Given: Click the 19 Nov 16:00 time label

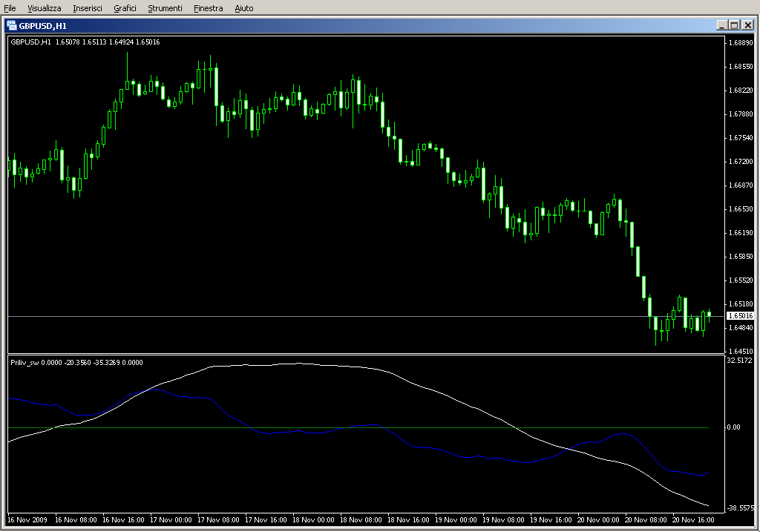Looking at the screenshot, I should (x=551, y=520).
